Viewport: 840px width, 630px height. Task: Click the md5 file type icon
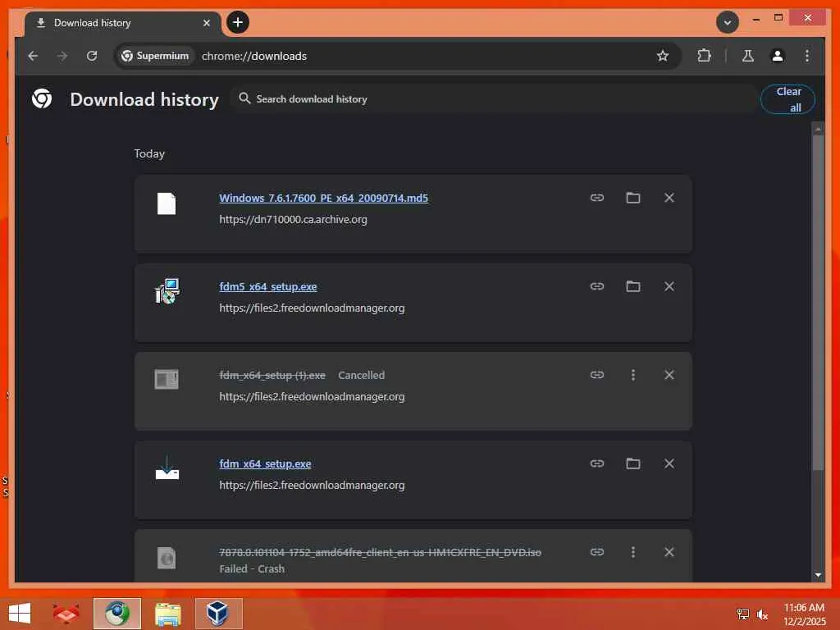coord(167,203)
